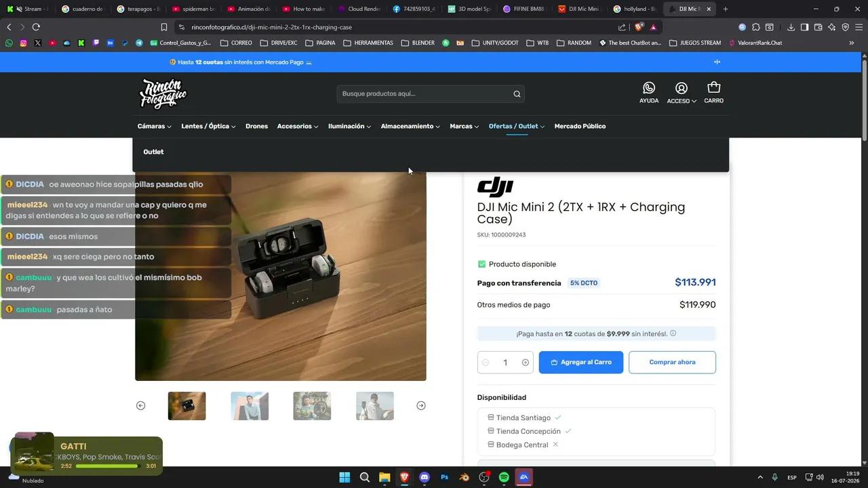The width and height of the screenshot is (868, 488).
Task: Increase quantity with the plus button
Action: pos(526,363)
